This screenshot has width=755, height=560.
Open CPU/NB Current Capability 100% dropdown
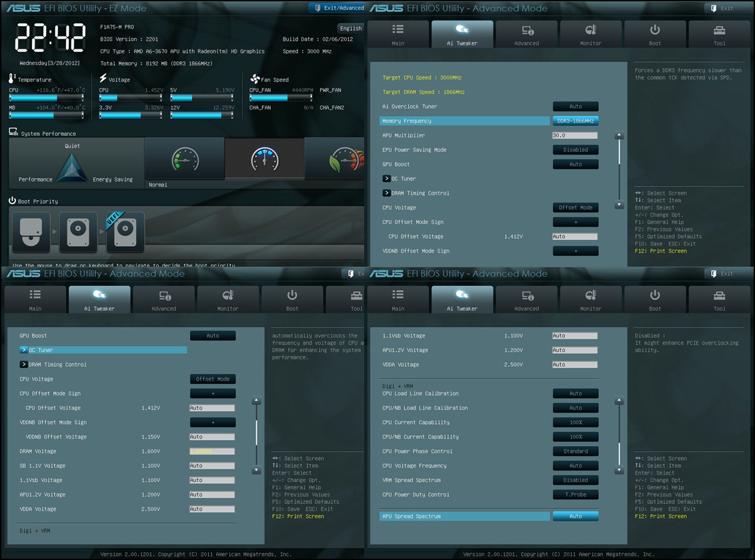click(576, 437)
